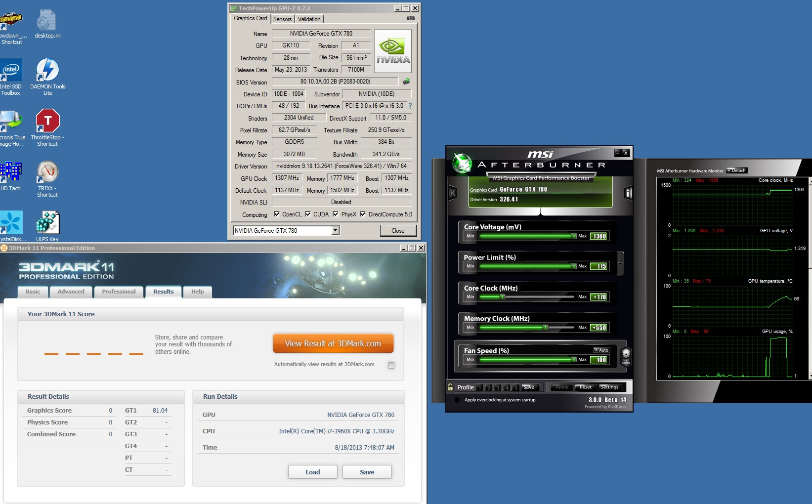Click the Bus Interface question mark icon

click(x=410, y=106)
